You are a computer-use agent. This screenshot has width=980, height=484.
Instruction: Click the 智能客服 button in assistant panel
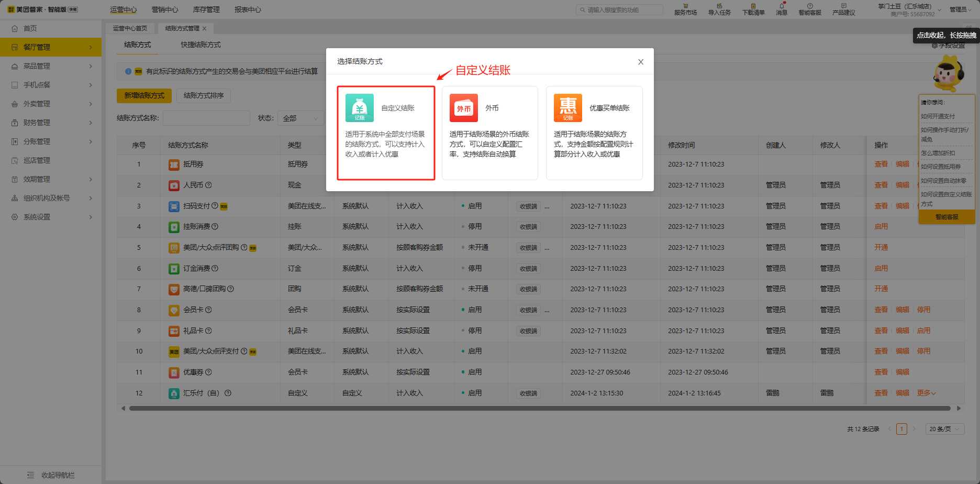point(947,217)
